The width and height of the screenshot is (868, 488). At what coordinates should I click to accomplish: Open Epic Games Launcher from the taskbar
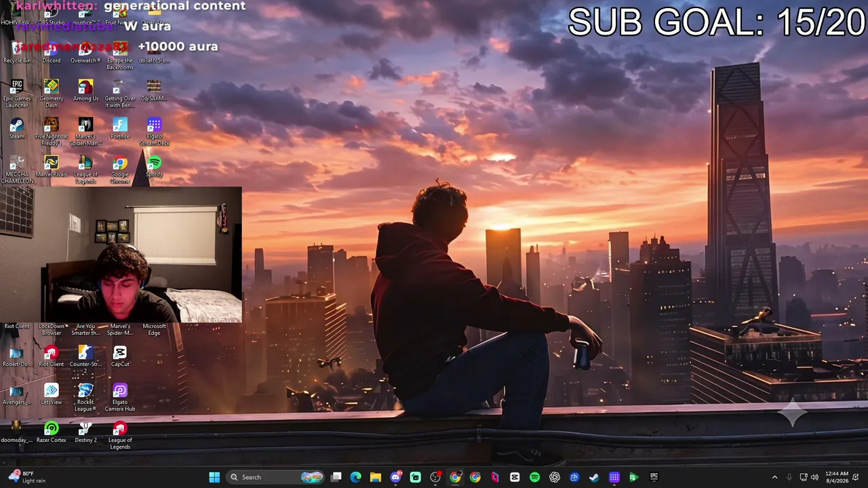pyautogui.click(x=654, y=477)
